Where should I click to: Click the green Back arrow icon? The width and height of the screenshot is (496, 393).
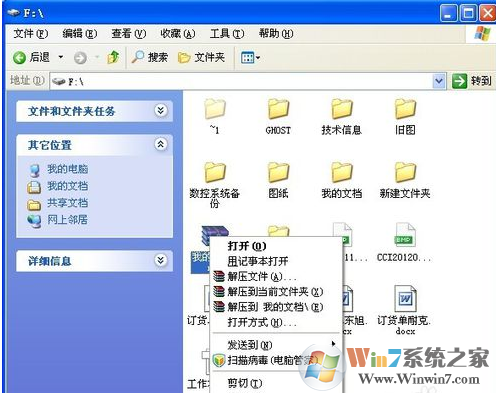(x=19, y=58)
